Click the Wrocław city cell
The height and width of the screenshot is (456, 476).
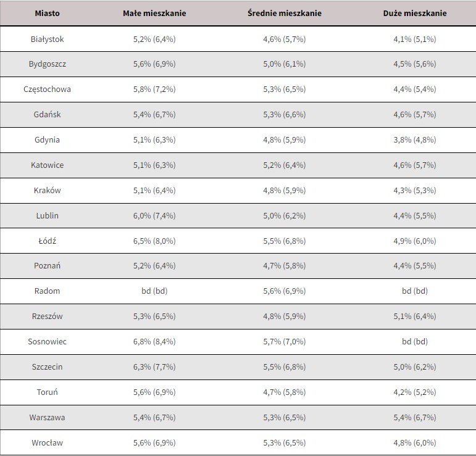(48, 443)
